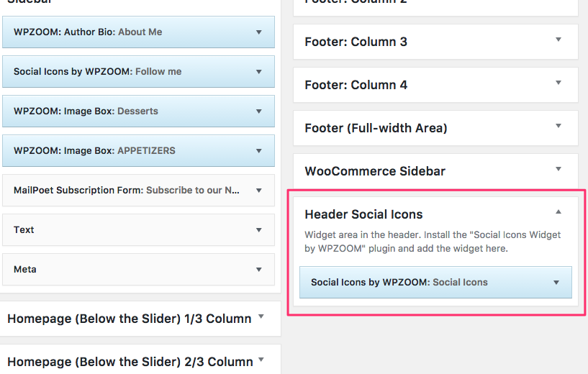Expand Footer: Column 4 area arrow
This screenshot has height=374, width=588.
click(558, 83)
